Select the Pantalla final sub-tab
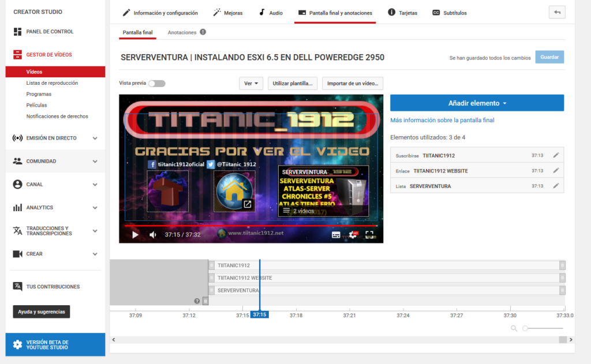This screenshot has width=591, height=364. (137, 32)
